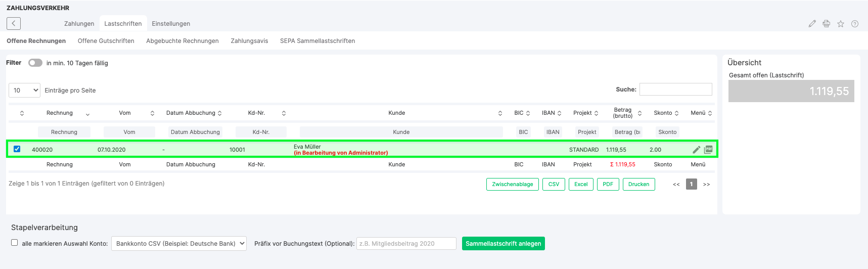The image size is (868, 269).
Task: Open the Auswahl Konto bank account dropdown
Action: (x=179, y=244)
